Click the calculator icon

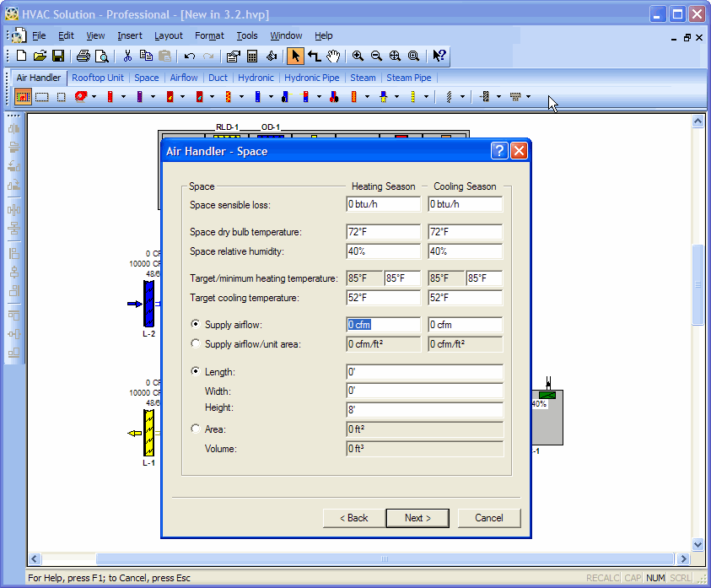tap(252, 56)
